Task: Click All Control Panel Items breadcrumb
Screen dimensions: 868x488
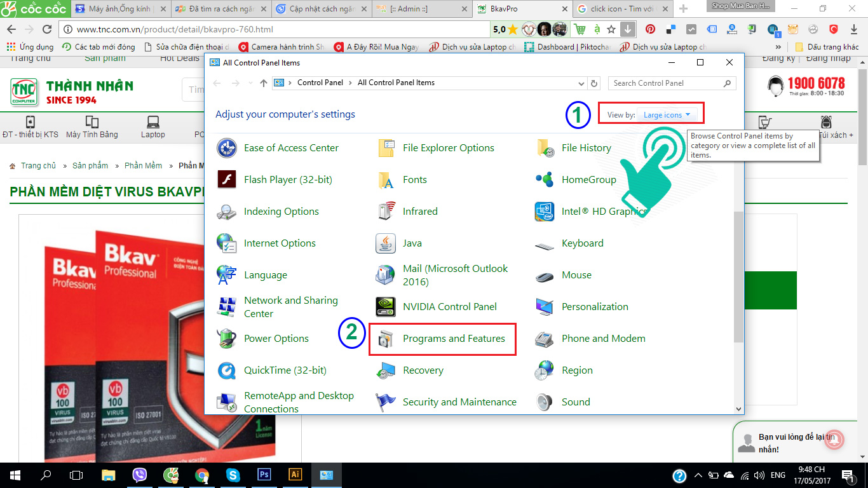Action: [x=396, y=83]
